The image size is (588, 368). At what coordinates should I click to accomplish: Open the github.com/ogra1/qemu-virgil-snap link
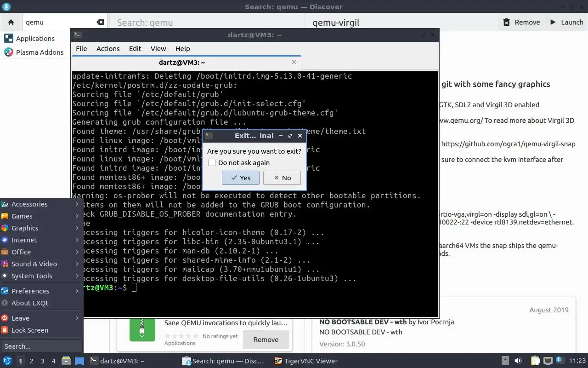(508, 144)
